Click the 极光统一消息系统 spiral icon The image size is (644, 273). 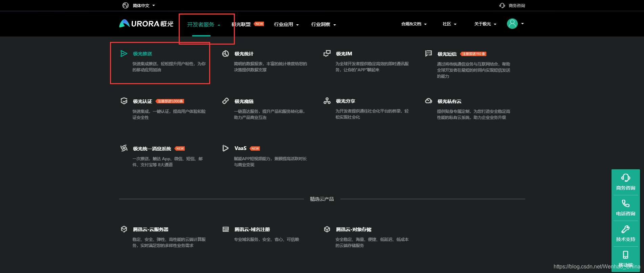pyautogui.click(x=124, y=148)
